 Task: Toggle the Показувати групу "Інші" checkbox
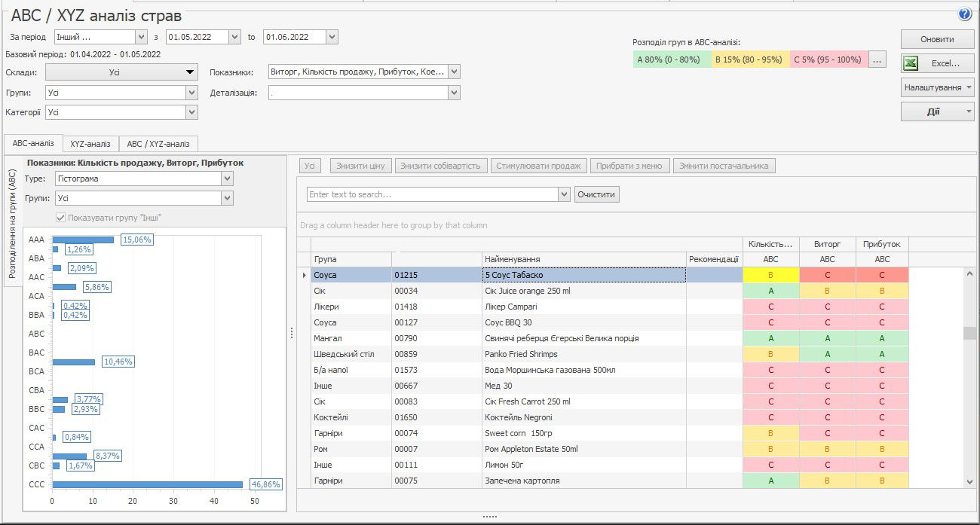[x=61, y=218]
